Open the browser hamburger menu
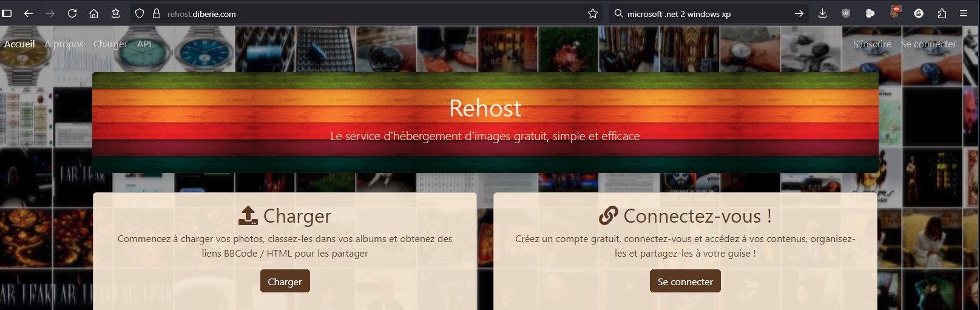 [x=964, y=13]
